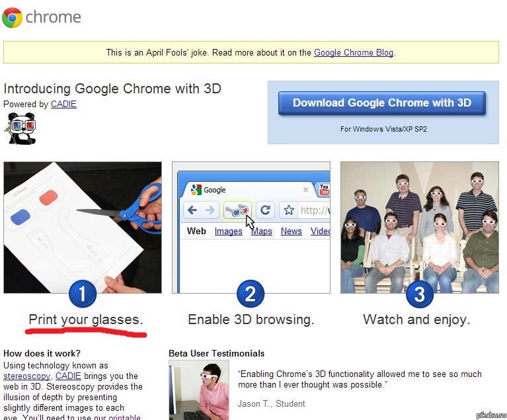Follow the stereoscopy link
The image size is (507, 420).
click(x=23, y=376)
